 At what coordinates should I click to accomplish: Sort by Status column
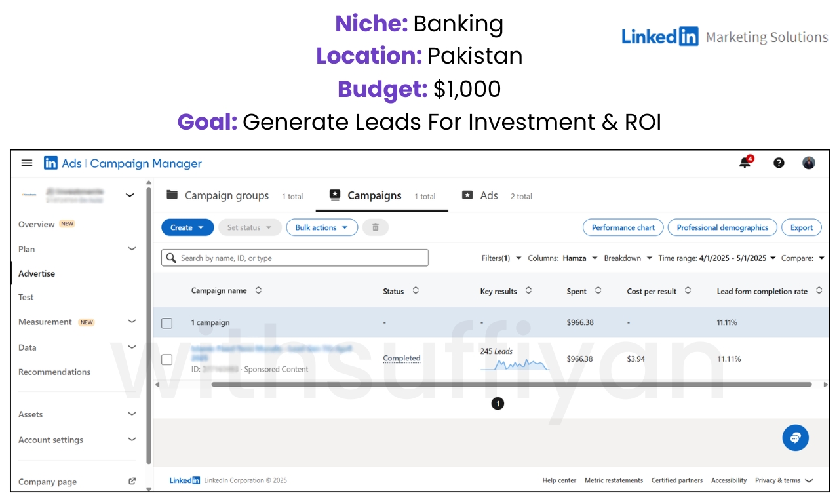tap(416, 290)
